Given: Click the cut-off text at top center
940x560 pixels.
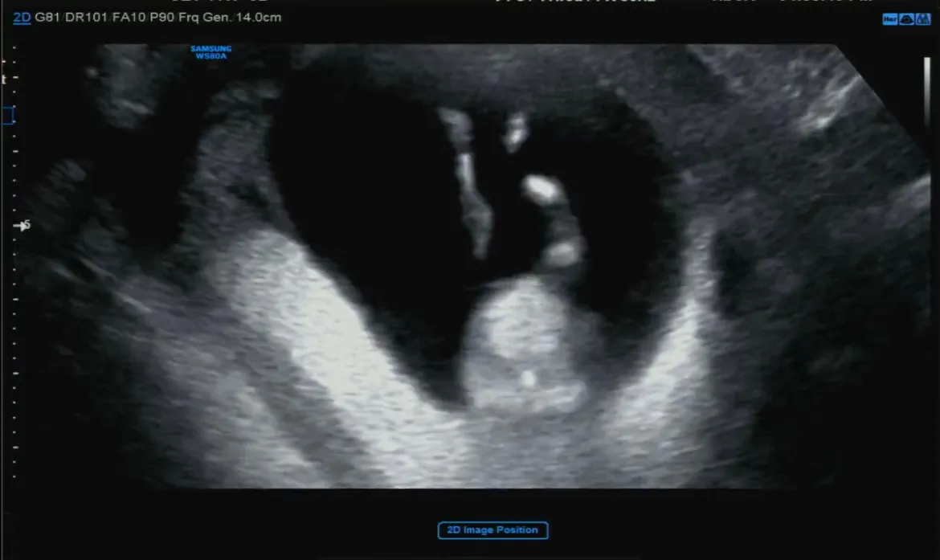Looking at the screenshot, I should (x=575, y=2).
